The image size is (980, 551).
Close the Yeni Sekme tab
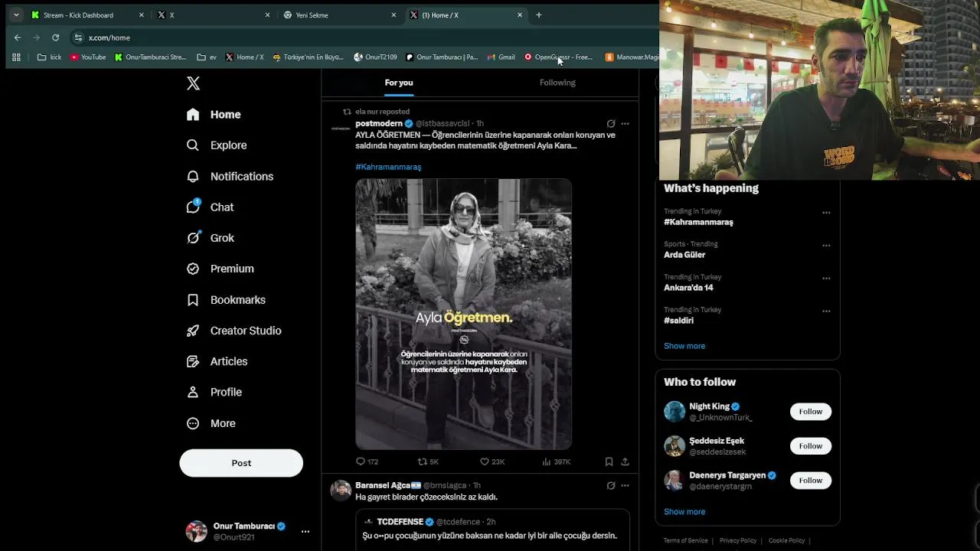394,15
